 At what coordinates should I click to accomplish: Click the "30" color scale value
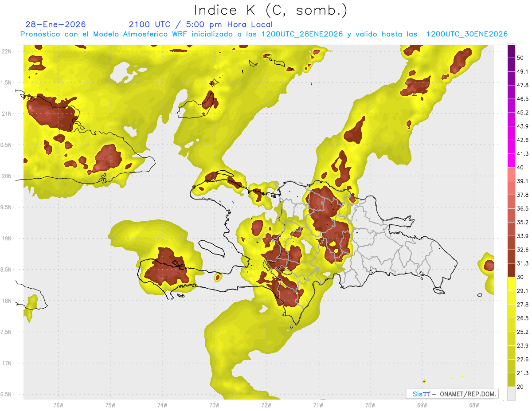pyautogui.click(x=521, y=277)
